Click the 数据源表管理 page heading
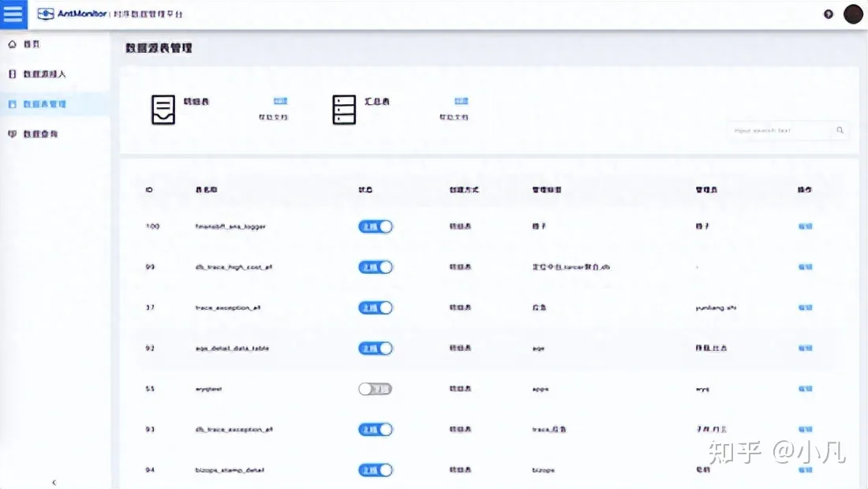The height and width of the screenshot is (489, 868). [159, 48]
